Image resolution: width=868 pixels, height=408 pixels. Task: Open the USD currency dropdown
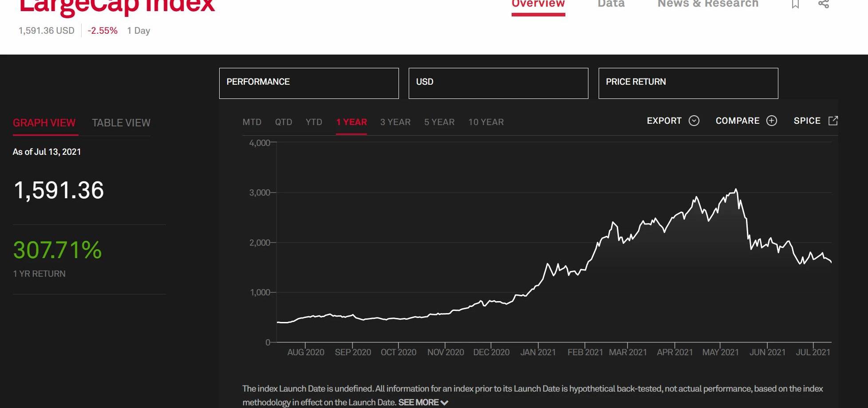[498, 83]
